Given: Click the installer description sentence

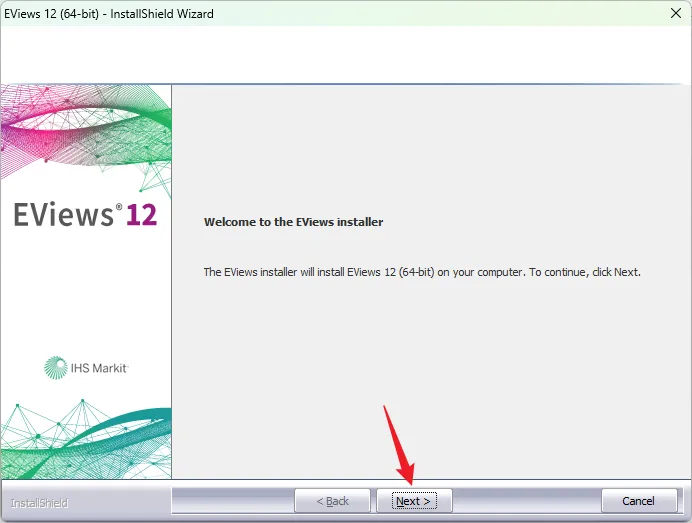Looking at the screenshot, I should (x=422, y=272).
